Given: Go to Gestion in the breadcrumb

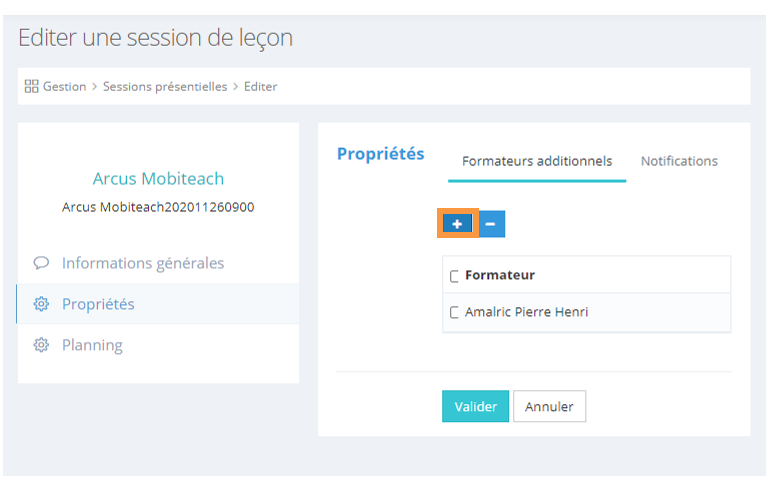Looking at the screenshot, I should pos(64,87).
